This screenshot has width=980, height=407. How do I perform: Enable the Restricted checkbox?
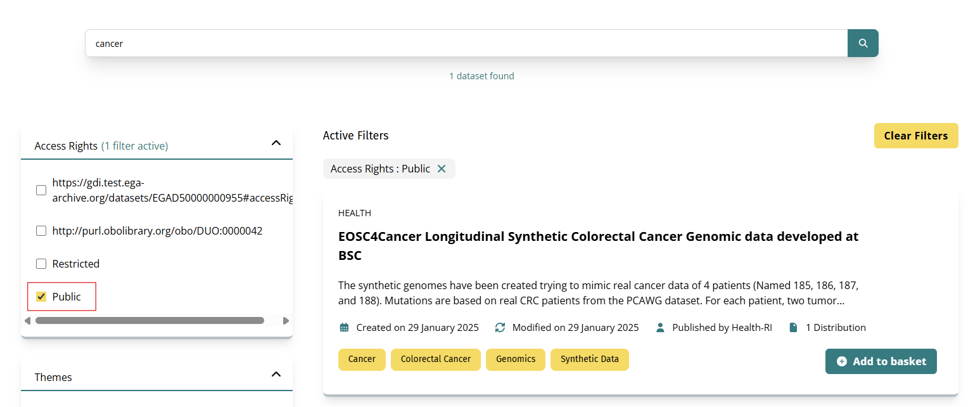click(41, 264)
